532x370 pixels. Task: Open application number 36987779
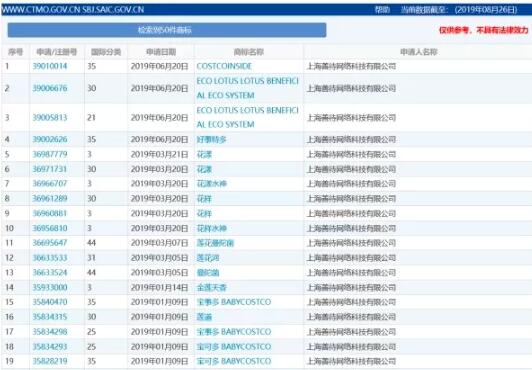50,154
